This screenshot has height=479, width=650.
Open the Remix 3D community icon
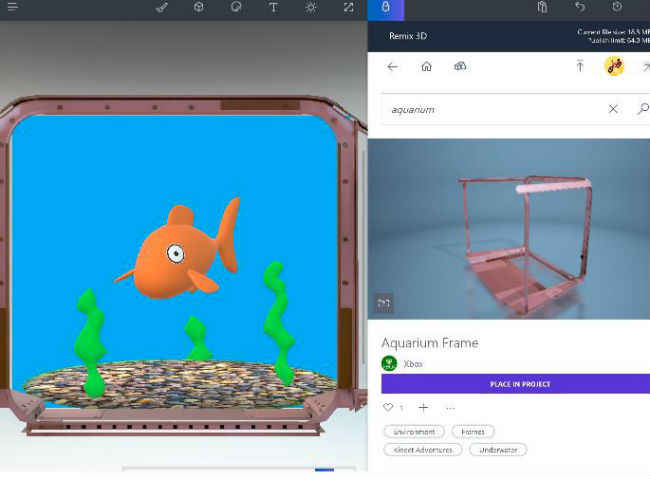[x=460, y=66]
